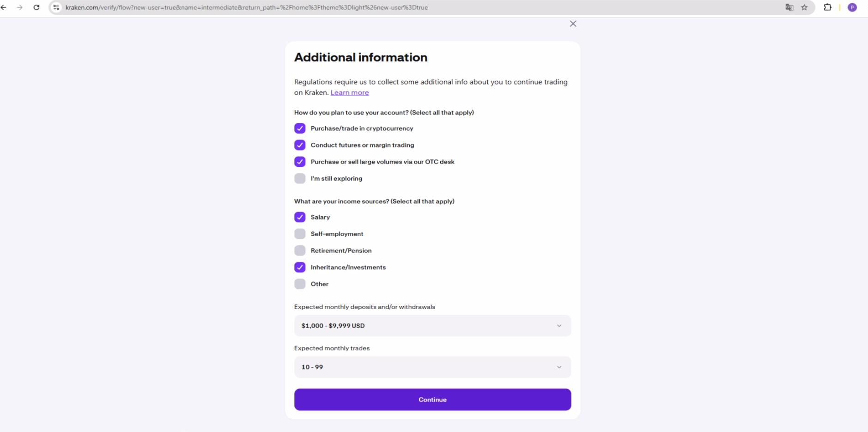This screenshot has width=868, height=432.
Task: Bookmark this page with star icon
Action: tap(804, 7)
